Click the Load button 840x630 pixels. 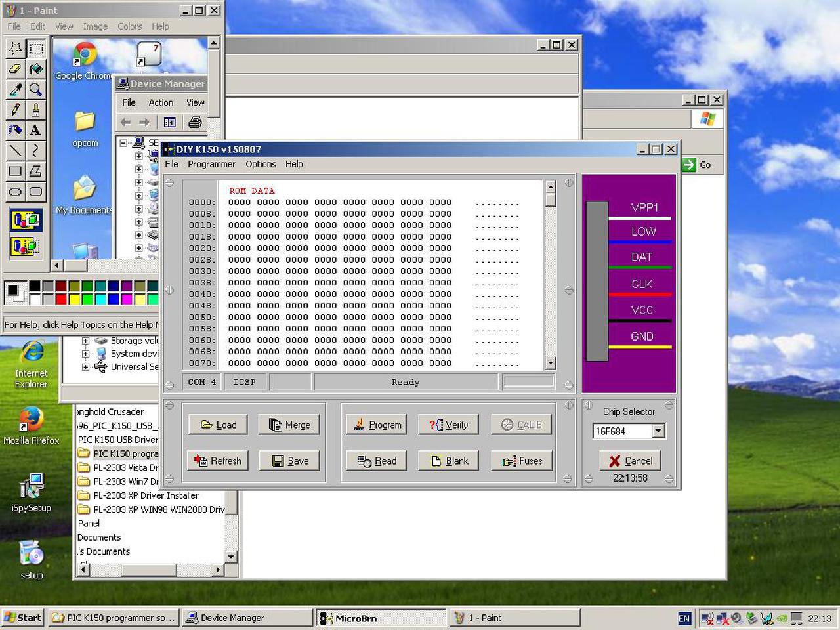point(218,425)
